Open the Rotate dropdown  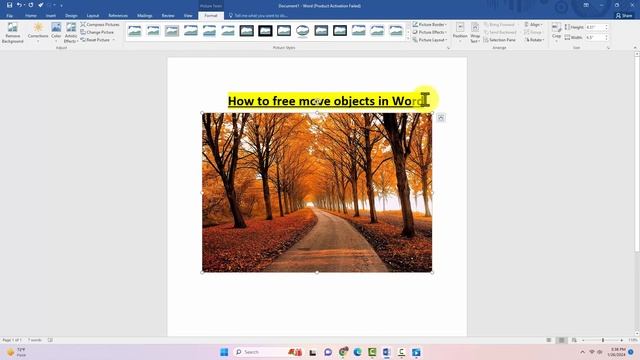tap(534, 40)
